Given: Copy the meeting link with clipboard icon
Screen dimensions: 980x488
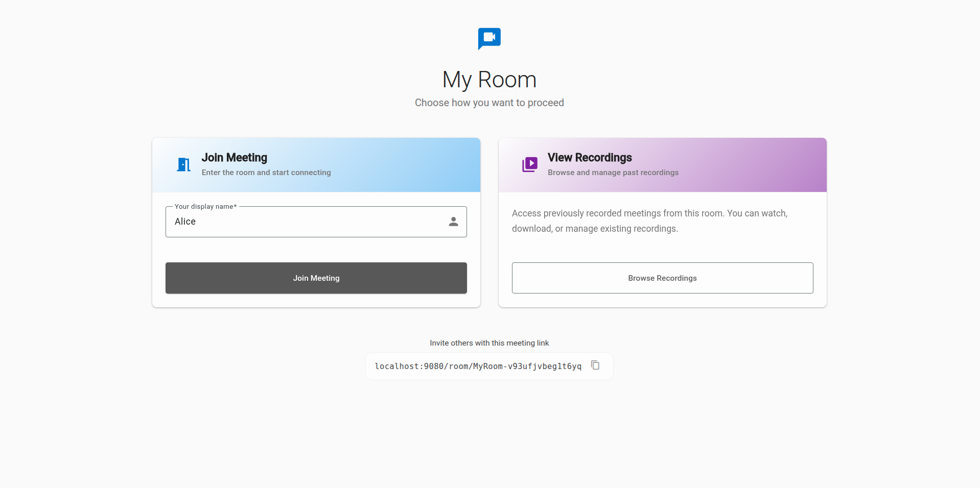Looking at the screenshot, I should tap(595, 365).
